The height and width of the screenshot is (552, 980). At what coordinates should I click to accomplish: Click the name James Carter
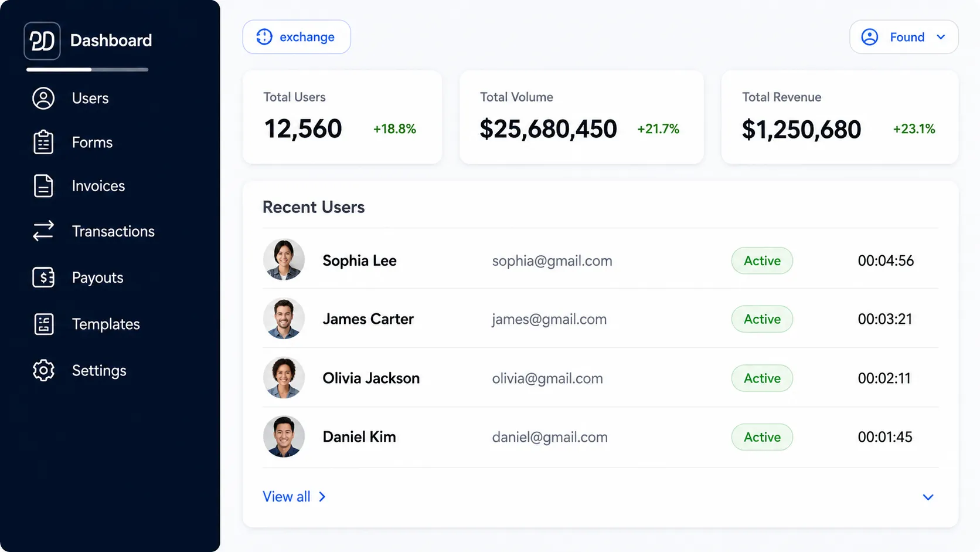(368, 319)
